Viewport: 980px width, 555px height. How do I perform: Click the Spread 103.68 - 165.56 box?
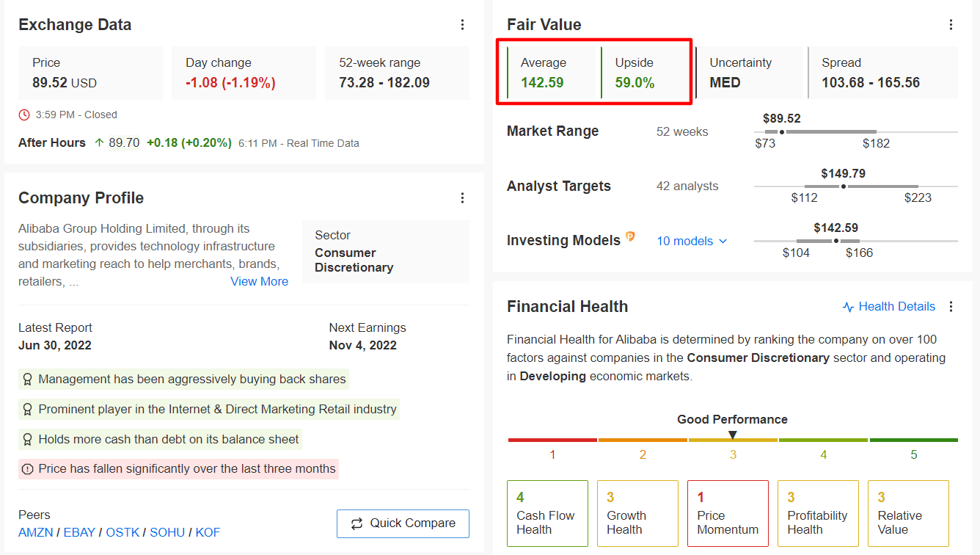pyautogui.click(x=882, y=73)
